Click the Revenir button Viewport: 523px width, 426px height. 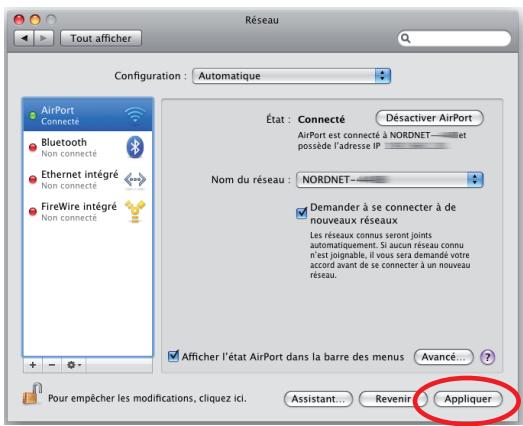coord(393,399)
